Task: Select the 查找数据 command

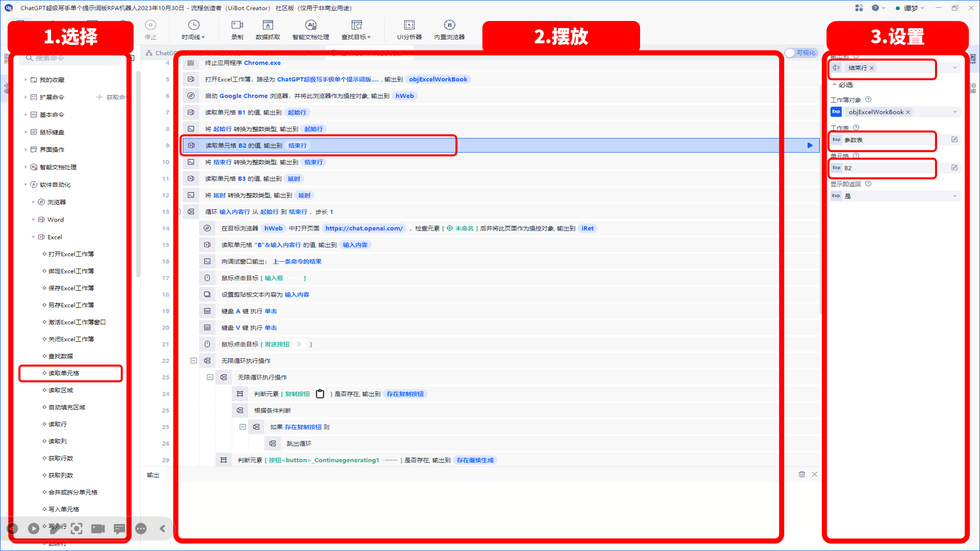Action: [x=61, y=356]
